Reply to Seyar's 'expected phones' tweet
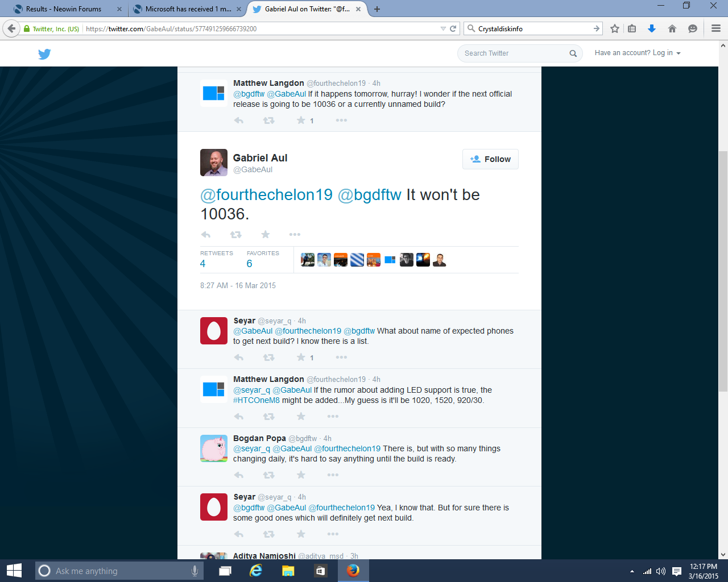728x582 pixels. click(239, 357)
